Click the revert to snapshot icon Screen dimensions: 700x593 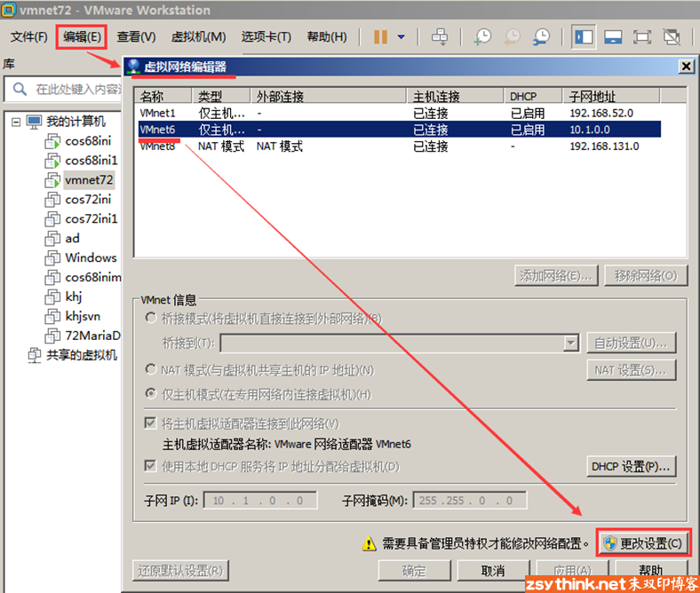pos(512,36)
